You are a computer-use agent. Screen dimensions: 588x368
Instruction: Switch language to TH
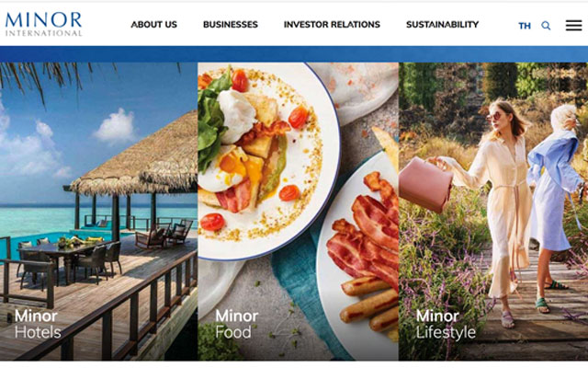pyautogui.click(x=525, y=26)
